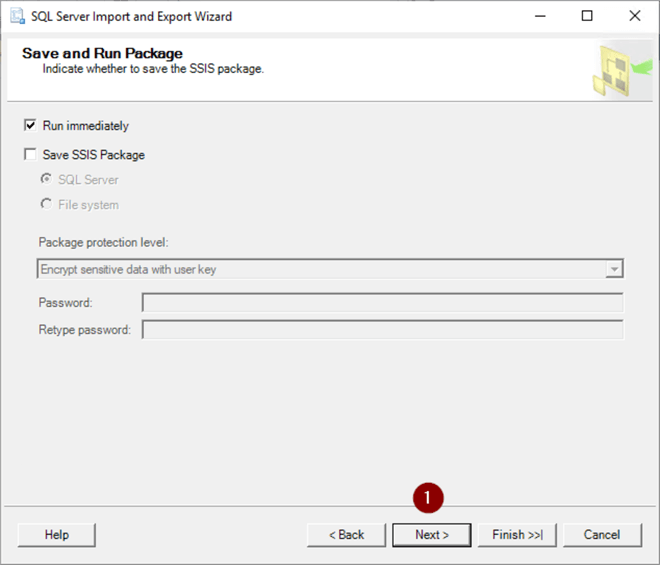Click the Retype password input field

(383, 330)
